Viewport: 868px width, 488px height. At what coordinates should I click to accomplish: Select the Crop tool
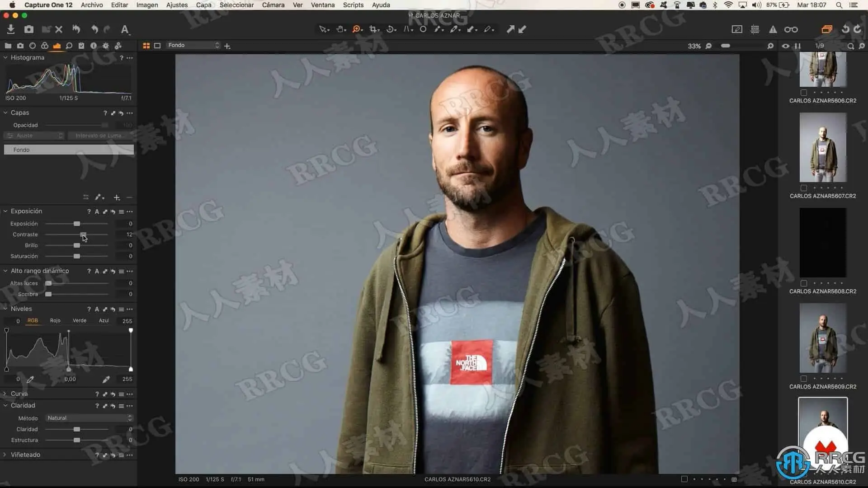(373, 29)
